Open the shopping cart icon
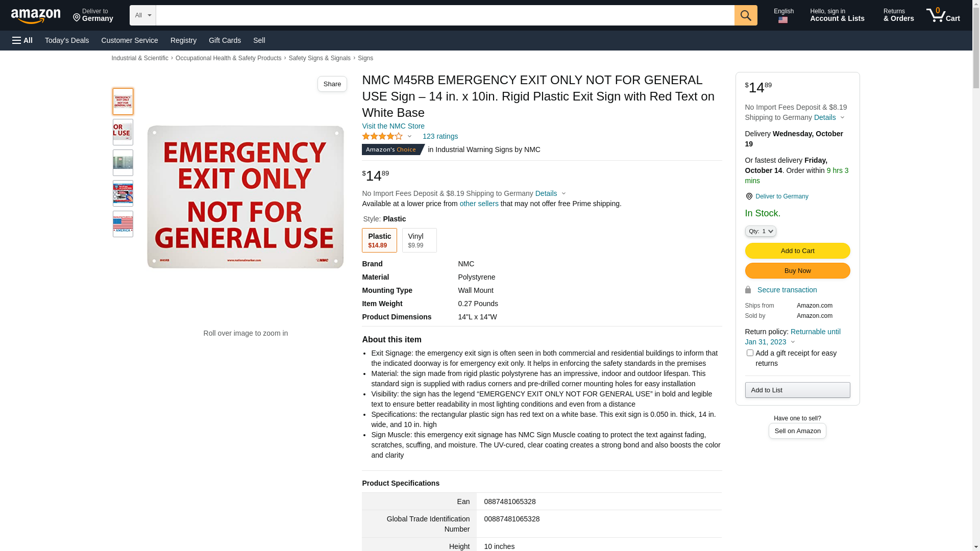Screen dimensions: 980x551 pos(943,15)
